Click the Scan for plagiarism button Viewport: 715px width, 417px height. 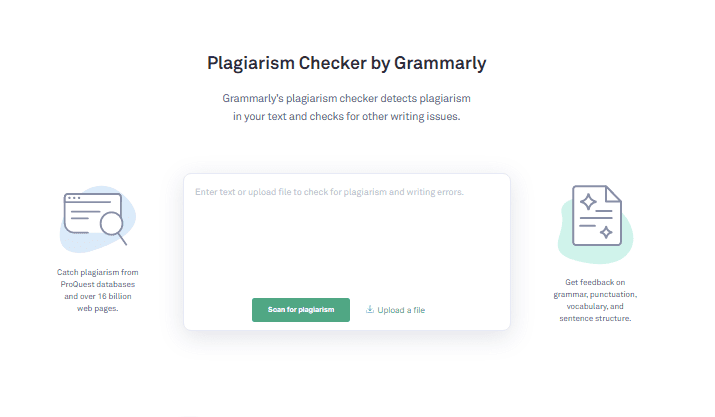tap(301, 310)
